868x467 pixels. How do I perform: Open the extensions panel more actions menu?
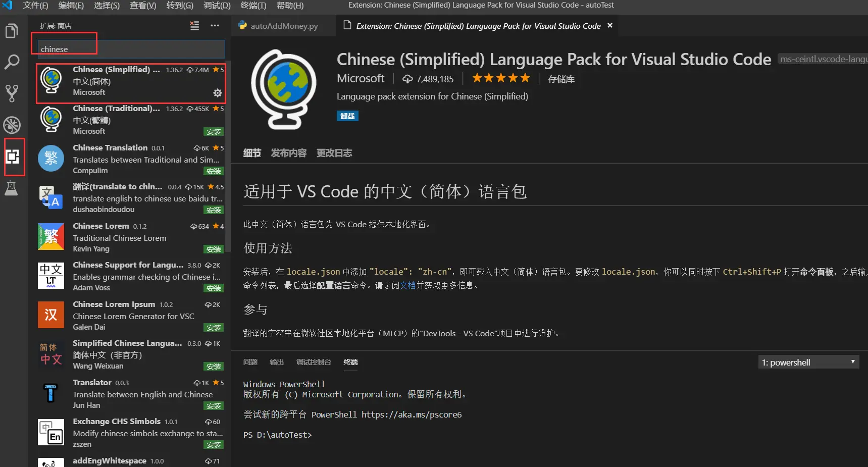coord(215,26)
